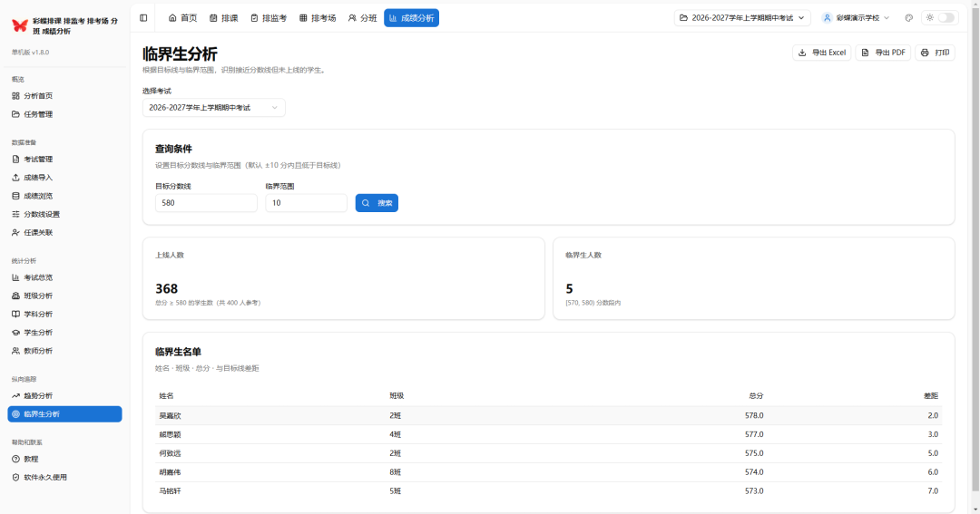Open 任务管理 in the sidebar

[65, 114]
